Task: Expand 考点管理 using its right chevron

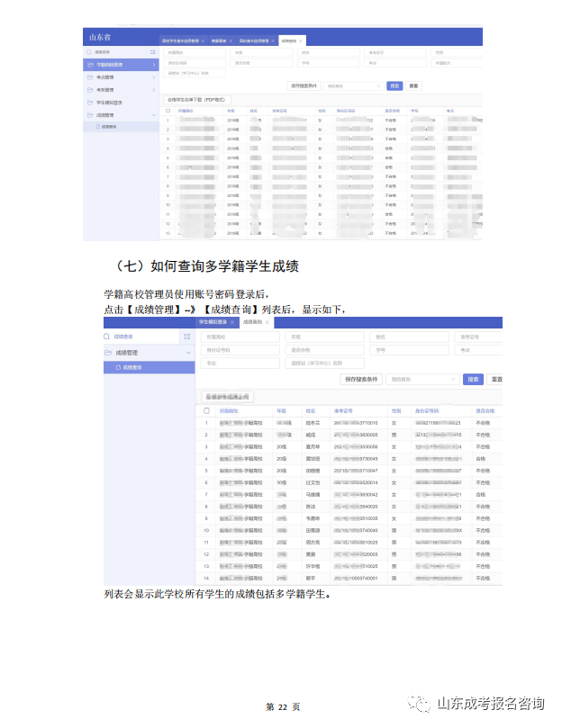Action: point(154,77)
